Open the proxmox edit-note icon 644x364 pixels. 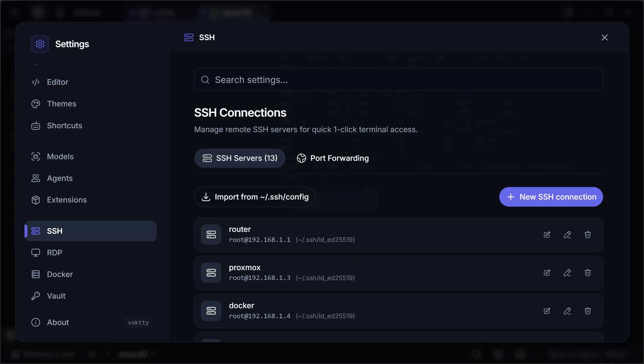click(547, 273)
